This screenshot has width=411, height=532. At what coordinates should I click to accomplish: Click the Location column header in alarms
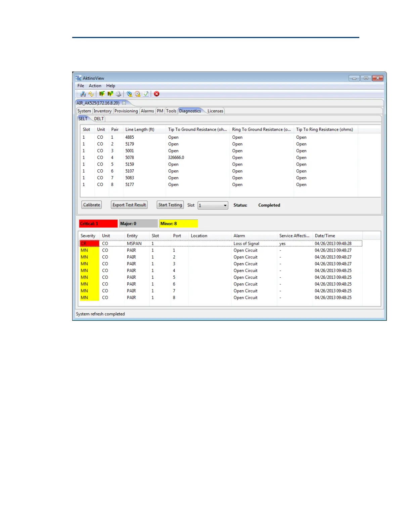(210, 236)
